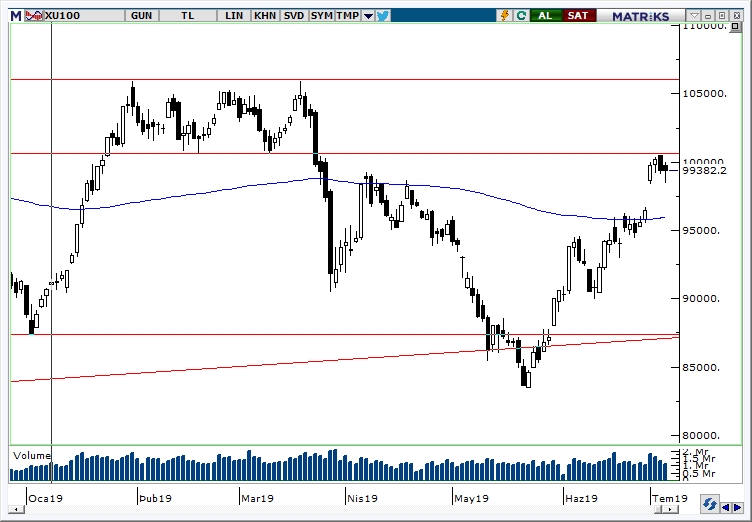
Task: Share chart via the Twitter bird icon
Action: click(x=383, y=16)
